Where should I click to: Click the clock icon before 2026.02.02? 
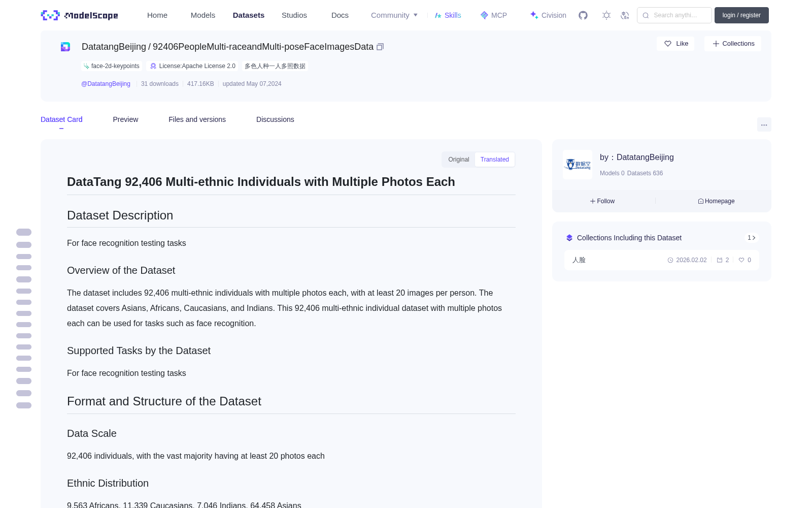click(x=670, y=260)
